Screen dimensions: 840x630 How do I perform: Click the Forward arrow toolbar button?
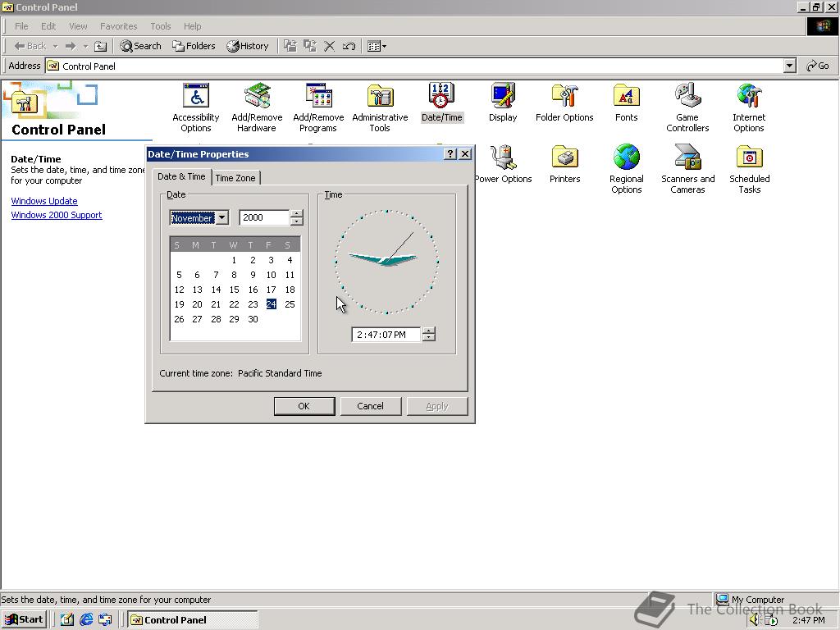pos(71,46)
